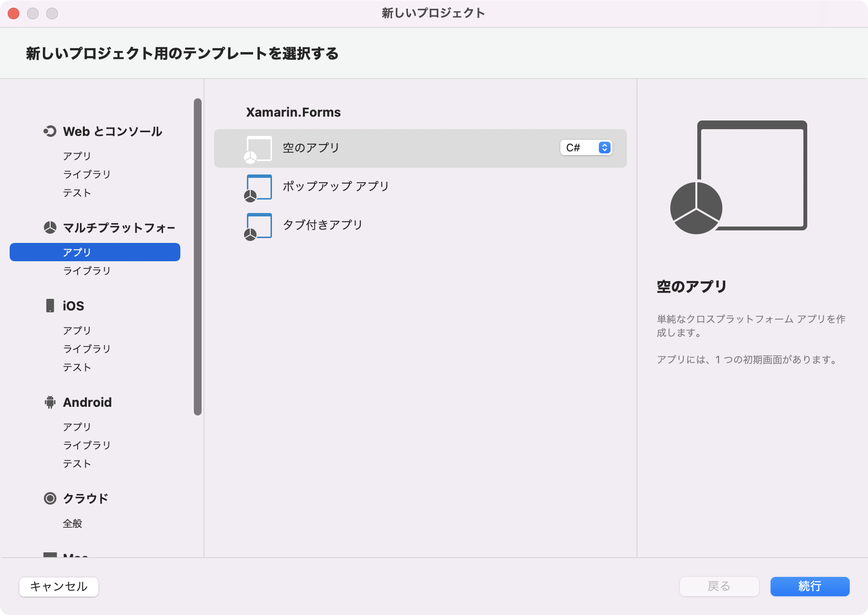
Task: Click the クラウド category icon
Action: pos(50,498)
